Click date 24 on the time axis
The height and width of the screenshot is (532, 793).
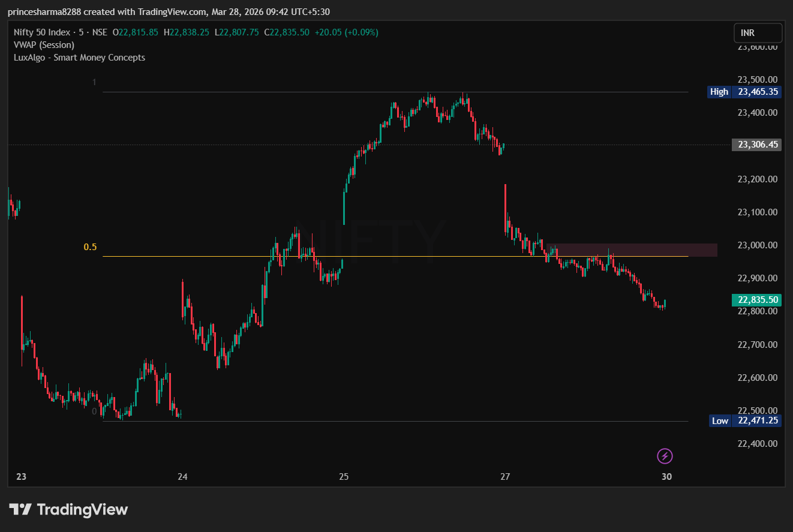pos(182,477)
